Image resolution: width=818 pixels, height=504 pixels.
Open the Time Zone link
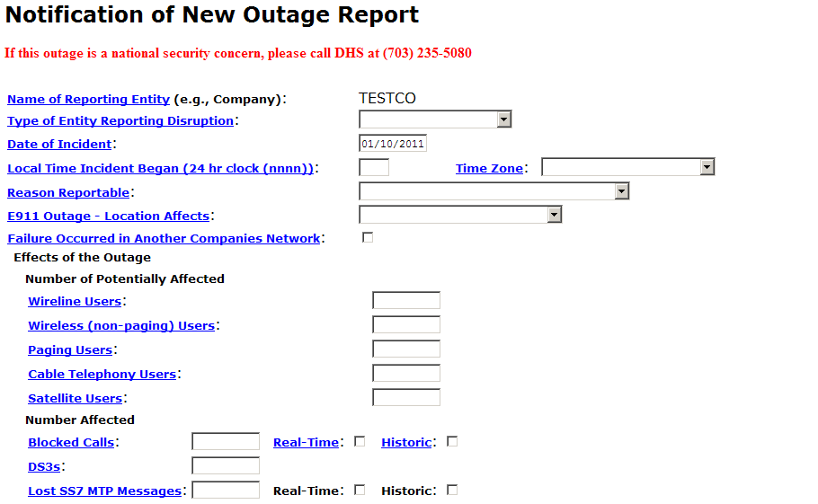(489, 168)
